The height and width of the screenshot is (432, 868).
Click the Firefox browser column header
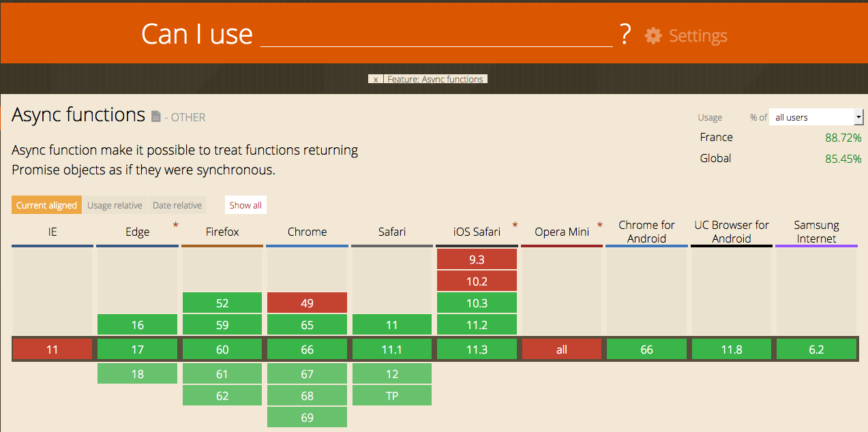pos(222,232)
